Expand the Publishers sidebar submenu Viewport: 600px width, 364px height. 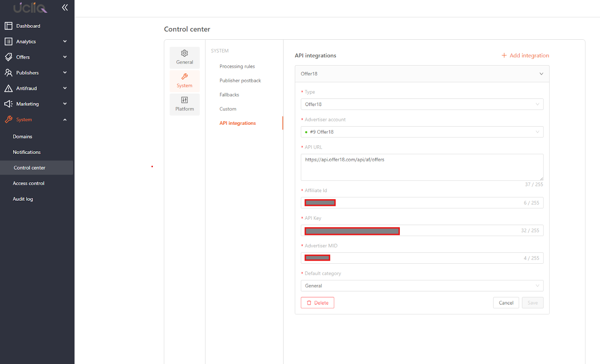[65, 73]
